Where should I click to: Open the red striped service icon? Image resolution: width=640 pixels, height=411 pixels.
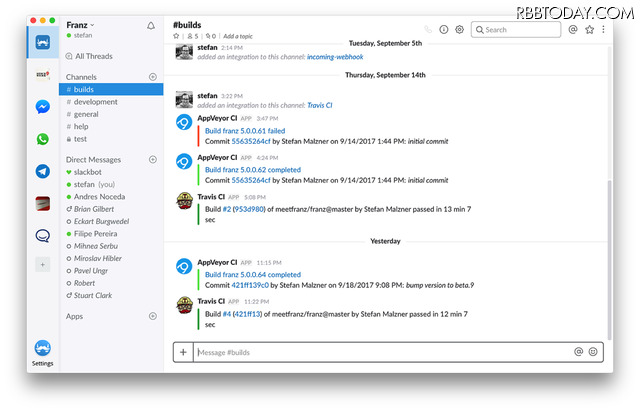pos(43,203)
